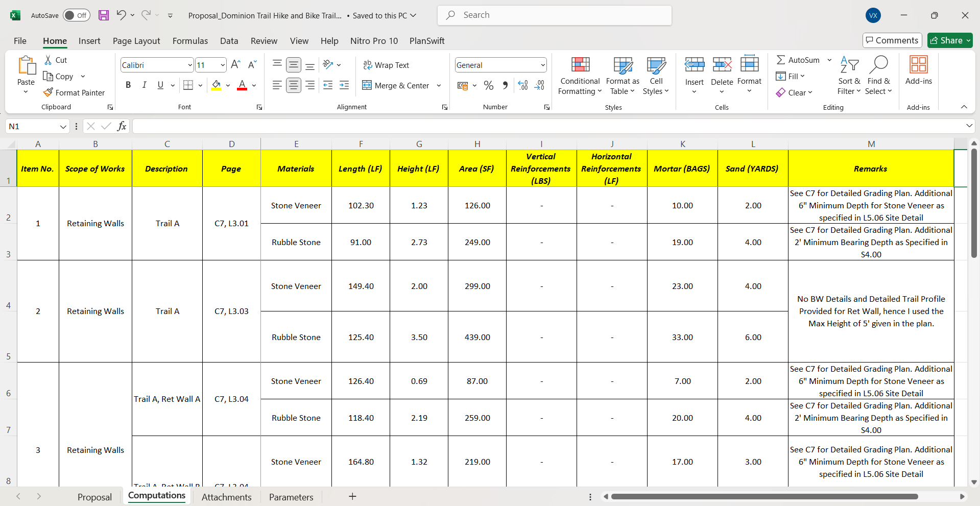Open the Comments button
The width and height of the screenshot is (980, 506).
(892, 40)
